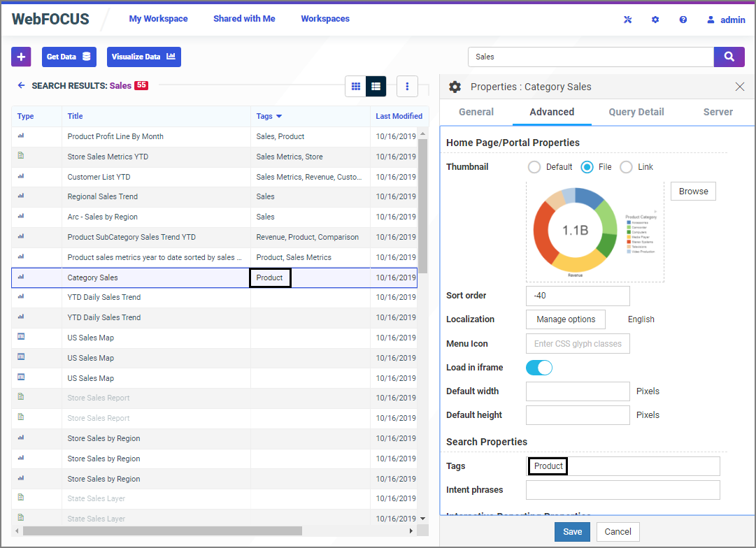This screenshot has height=548, width=756.
Task: Open the tools icon in header
Action: (x=627, y=20)
